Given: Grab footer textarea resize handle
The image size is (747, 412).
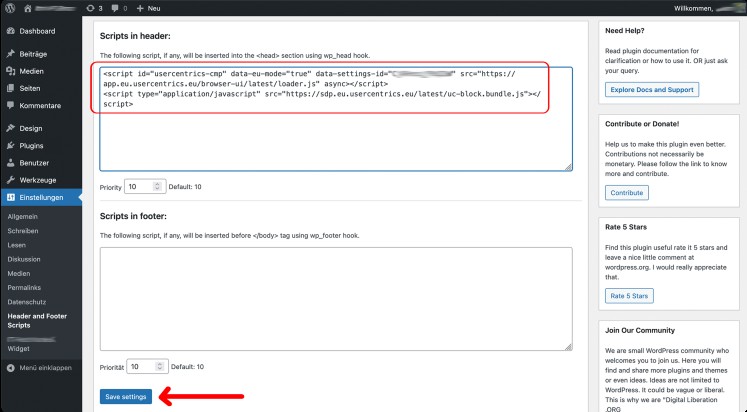Looking at the screenshot, I should pyautogui.click(x=568, y=347).
